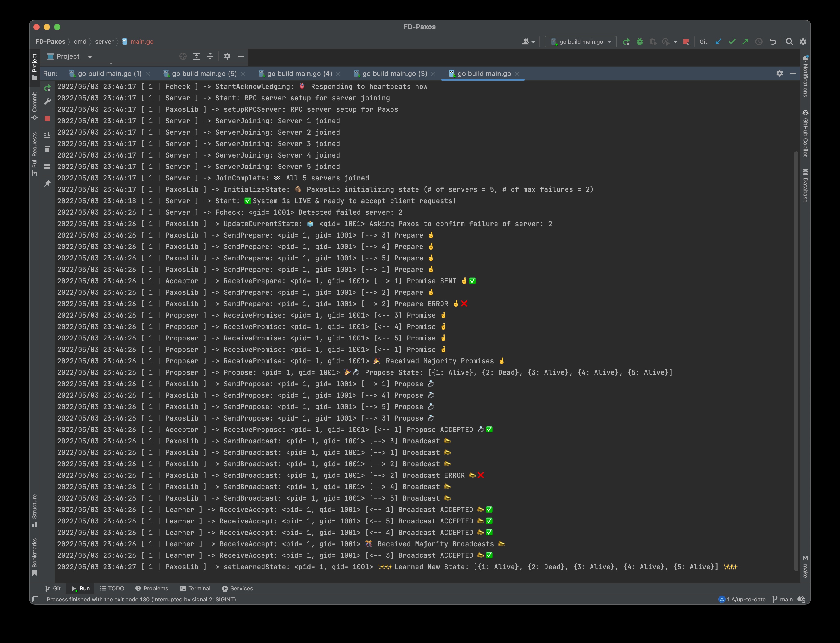The height and width of the screenshot is (643, 840).
Task: Toggle the make tool window
Action: click(806, 567)
